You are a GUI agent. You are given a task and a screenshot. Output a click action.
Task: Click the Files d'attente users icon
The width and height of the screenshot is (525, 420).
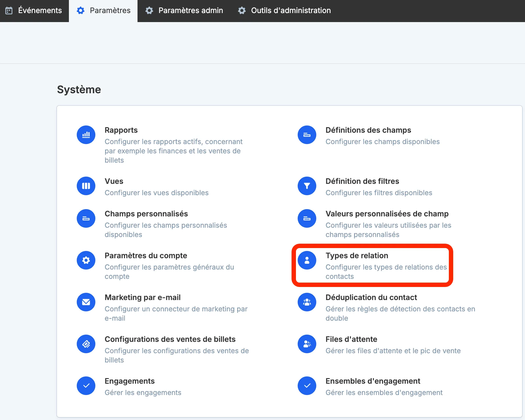point(307,344)
